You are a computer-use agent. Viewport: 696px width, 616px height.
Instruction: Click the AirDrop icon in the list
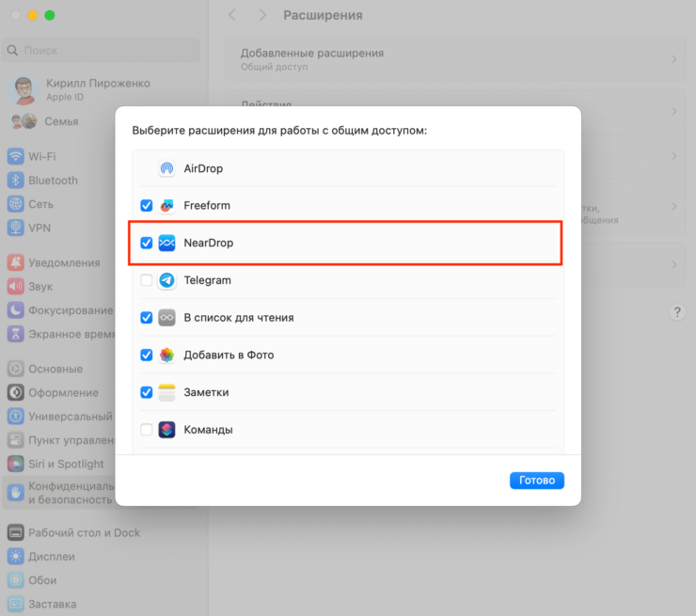pos(166,168)
